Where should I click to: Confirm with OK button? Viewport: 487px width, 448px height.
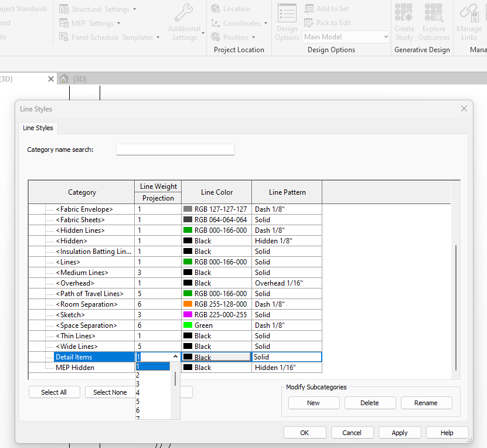[x=305, y=433]
